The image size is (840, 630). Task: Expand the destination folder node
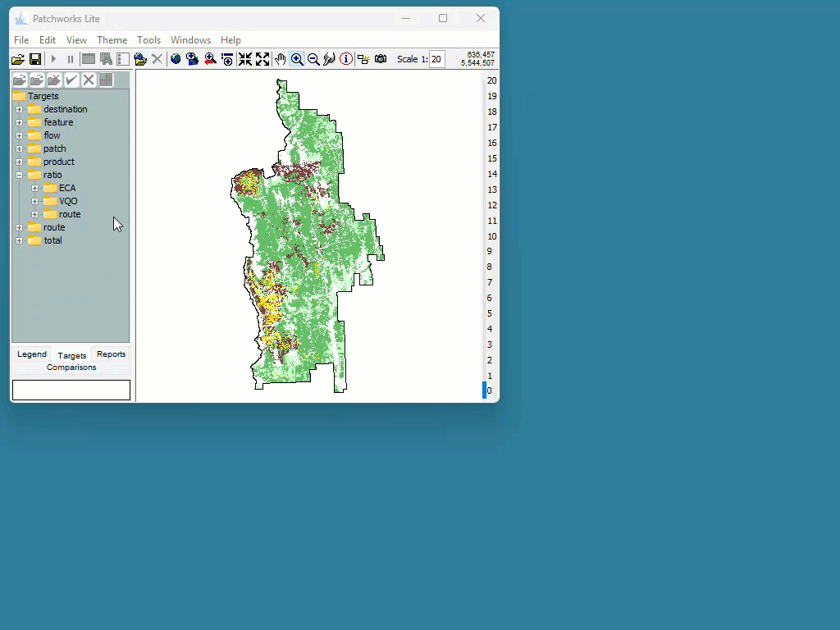pos(20,109)
